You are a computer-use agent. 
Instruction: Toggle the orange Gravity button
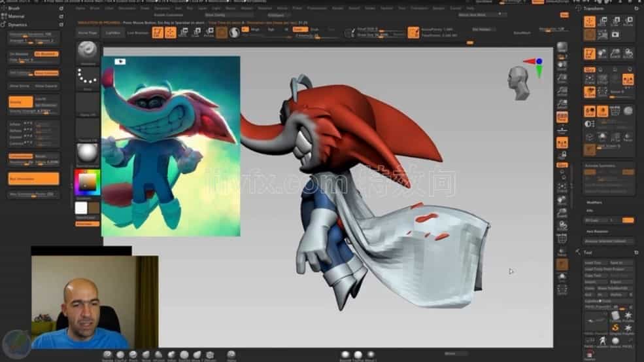click(20, 101)
